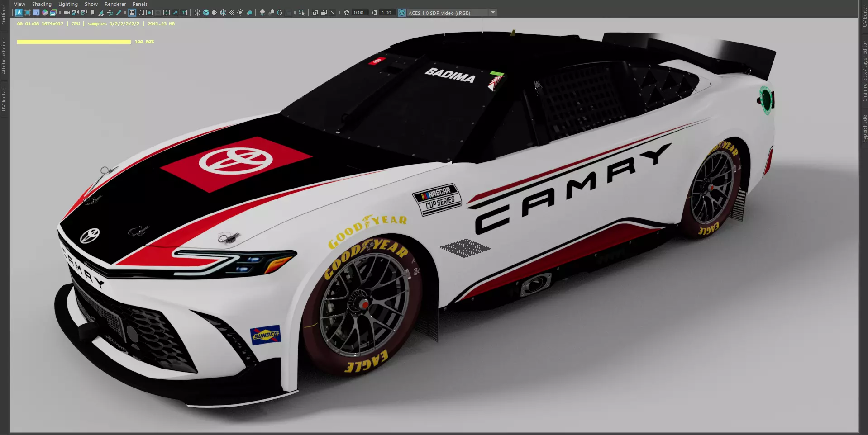Click the 'samples 3/2/2/2/2/2' text
Viewport: 868px width, 435px height.
pos(114,24)
